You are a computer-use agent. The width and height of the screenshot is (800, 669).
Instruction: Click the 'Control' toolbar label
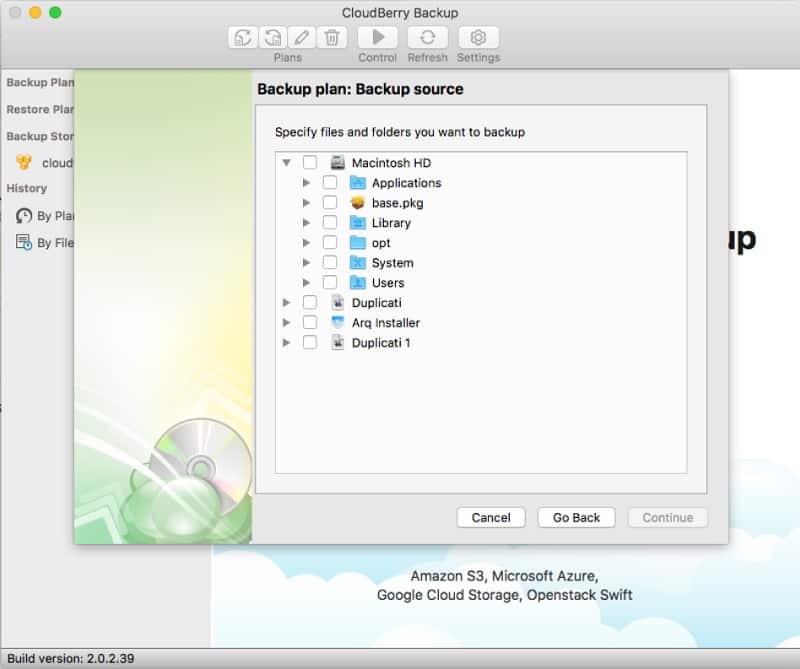point(378,58)
